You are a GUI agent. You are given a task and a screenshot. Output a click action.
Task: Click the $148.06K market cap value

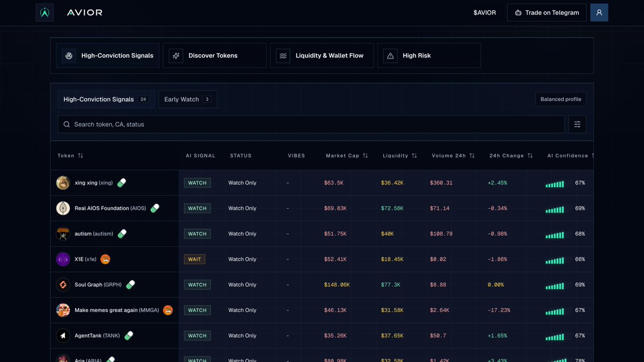click(337, 285)
